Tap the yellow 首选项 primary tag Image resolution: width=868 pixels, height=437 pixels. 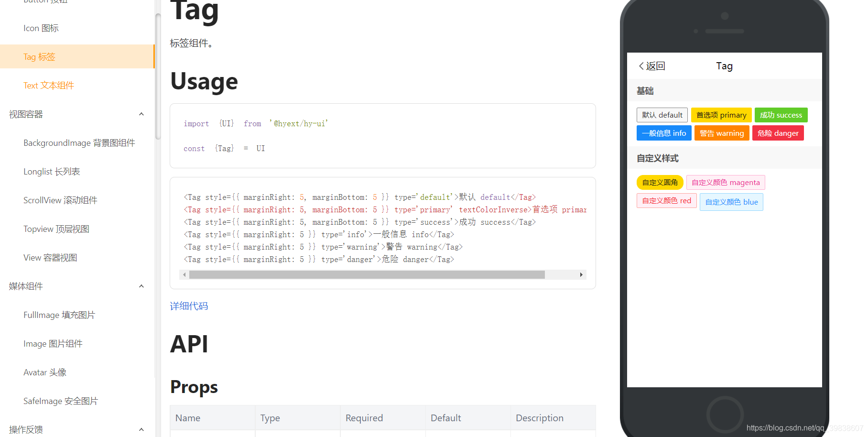pos(721,115)
